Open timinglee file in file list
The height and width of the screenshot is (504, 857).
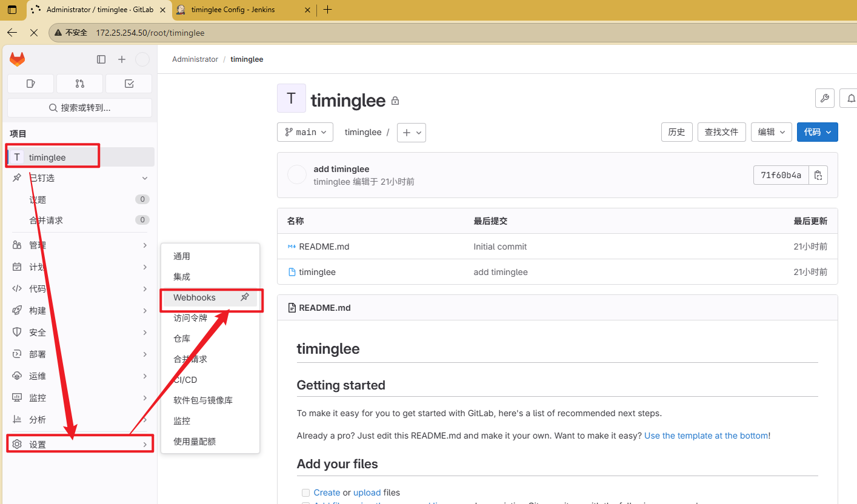coord(318,272)
